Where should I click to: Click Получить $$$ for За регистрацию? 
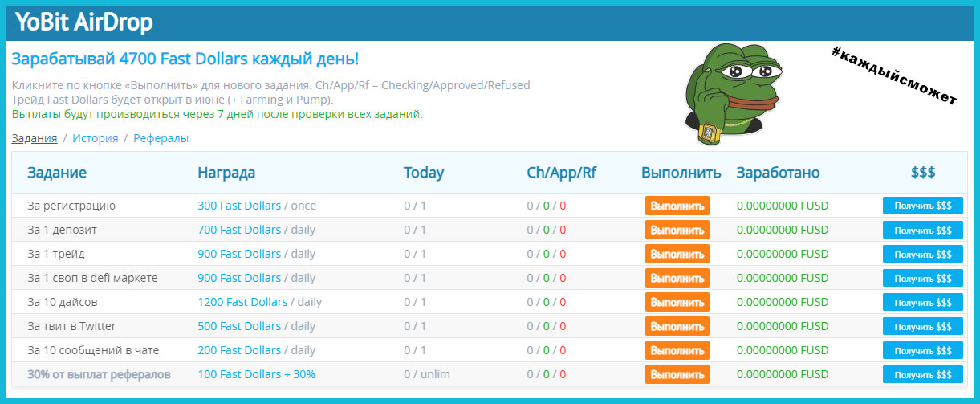point(923,206)
